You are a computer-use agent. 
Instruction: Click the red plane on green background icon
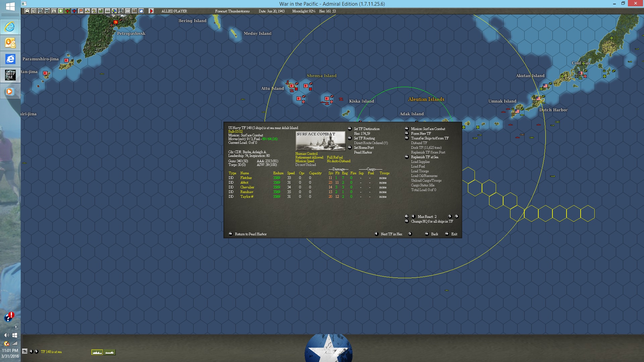pos(67,11)
